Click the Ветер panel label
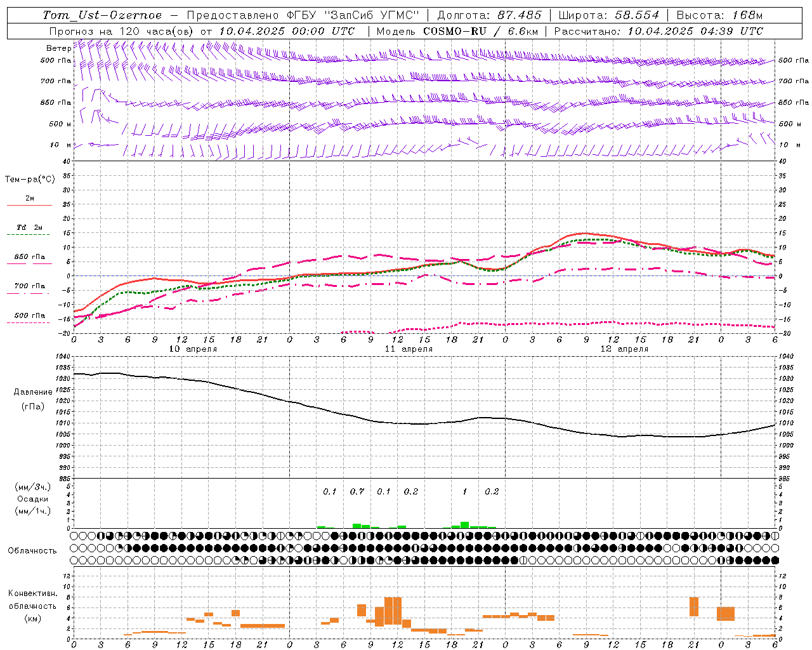This screenshot has height=650, width=812. click(58, 48)
